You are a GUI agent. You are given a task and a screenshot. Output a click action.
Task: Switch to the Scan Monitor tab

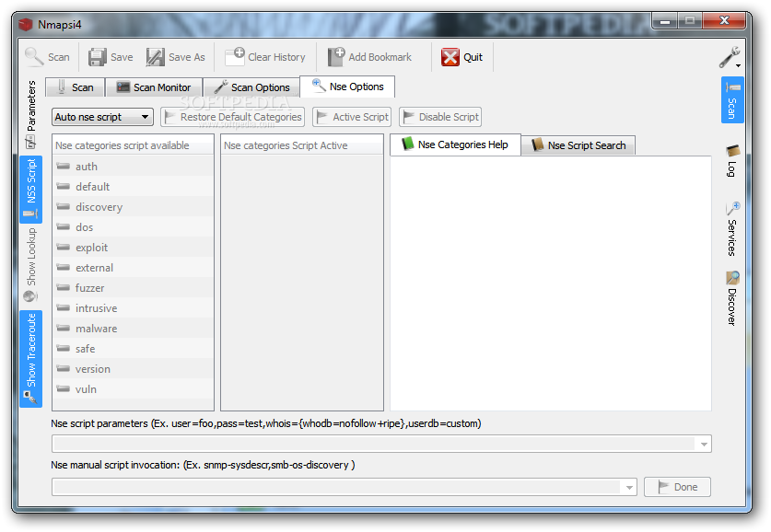coord(154,87)
